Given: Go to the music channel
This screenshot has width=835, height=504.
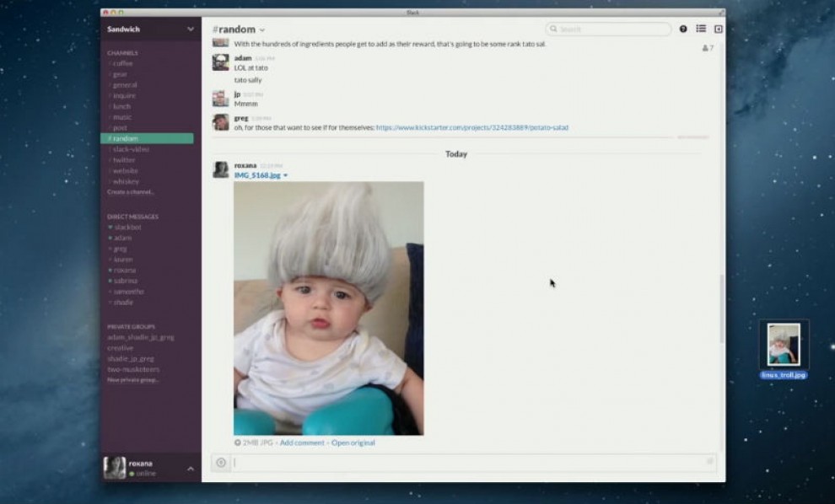Looking at the screenshot, I should tap(122, 117).
